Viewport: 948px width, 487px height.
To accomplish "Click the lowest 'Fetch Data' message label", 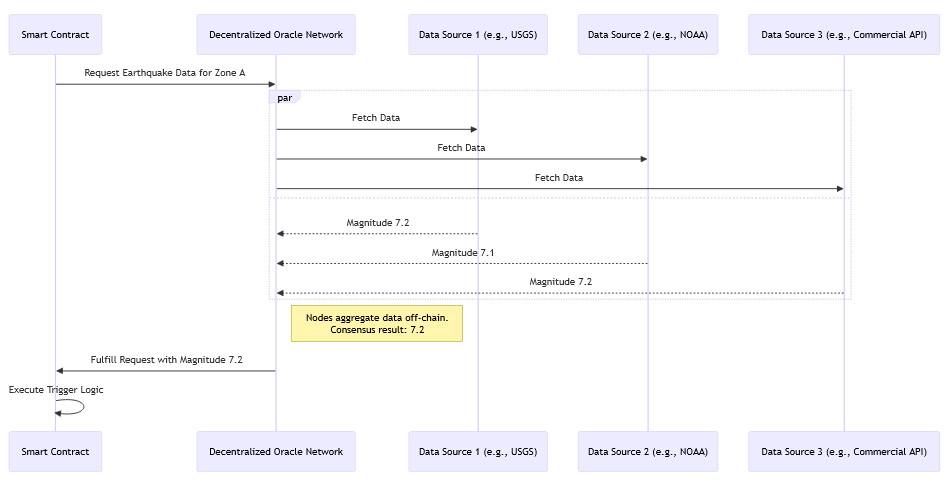I will pyautogui.click(x=559, y=178).
